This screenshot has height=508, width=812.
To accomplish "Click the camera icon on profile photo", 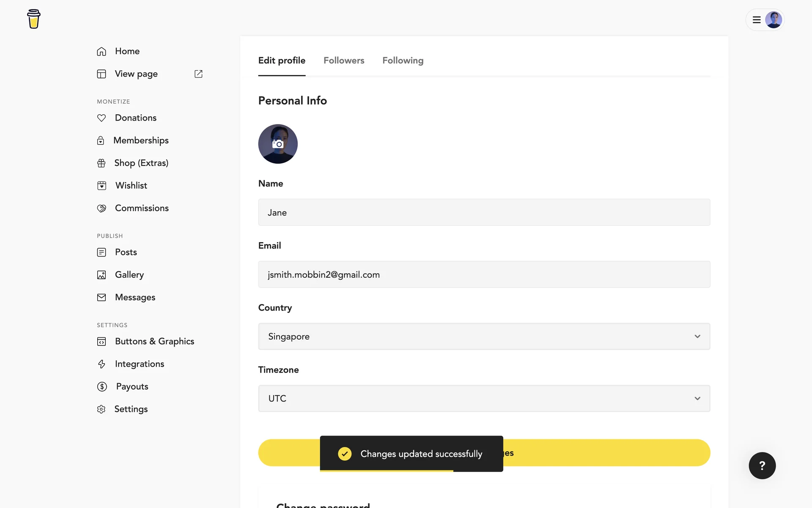I will 278,144.
